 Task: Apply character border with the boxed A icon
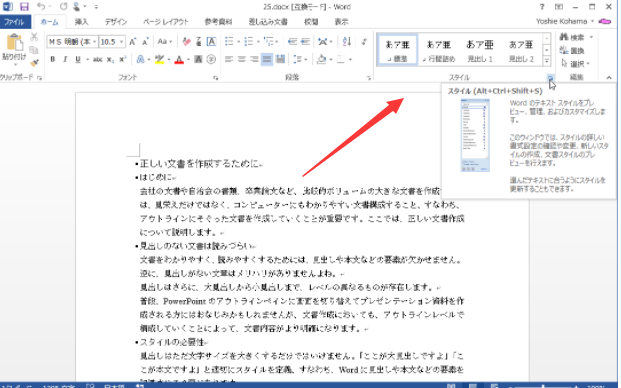(211, 42)
